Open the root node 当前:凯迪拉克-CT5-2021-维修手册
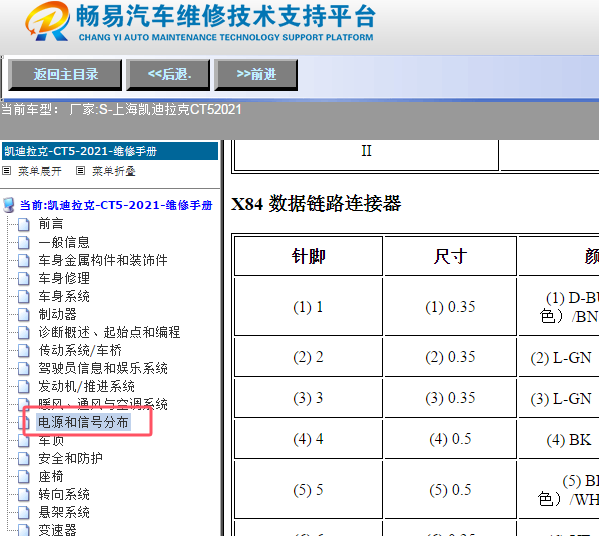The image size is (599, 536). [116, 205]
